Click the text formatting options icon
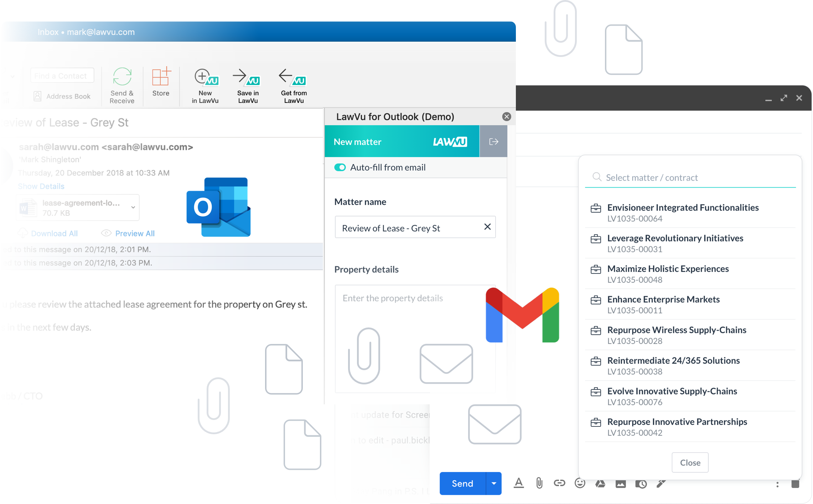 pos(519,483)
